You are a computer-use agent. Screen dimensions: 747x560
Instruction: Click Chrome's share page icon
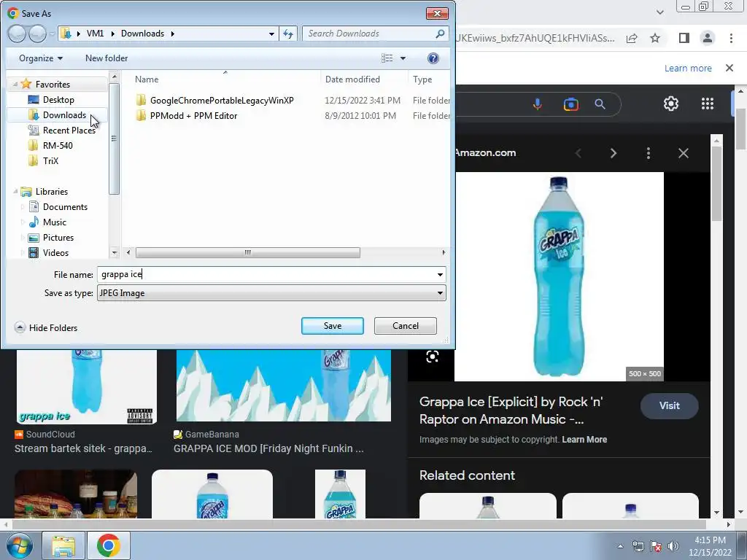(x=632, y=38)
